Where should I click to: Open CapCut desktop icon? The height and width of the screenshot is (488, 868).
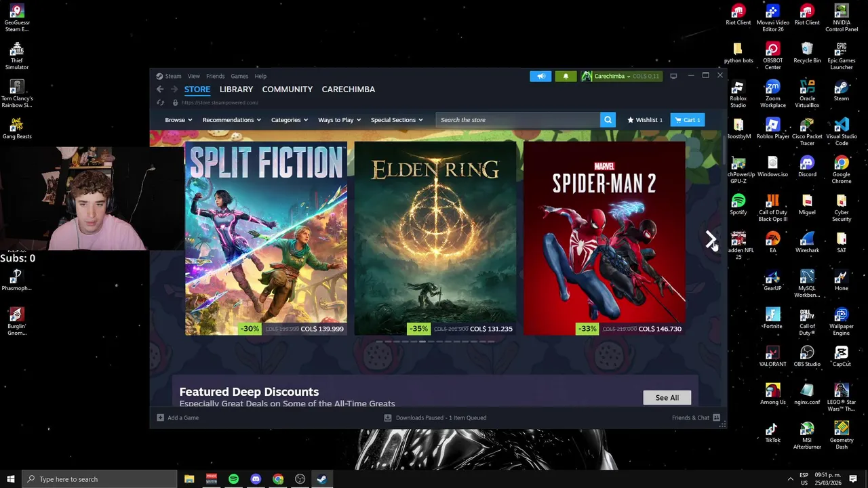pos(842,357)
